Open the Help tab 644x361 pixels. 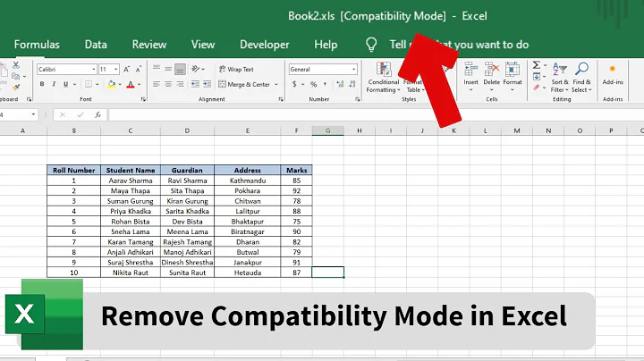[x=326, y=45]
